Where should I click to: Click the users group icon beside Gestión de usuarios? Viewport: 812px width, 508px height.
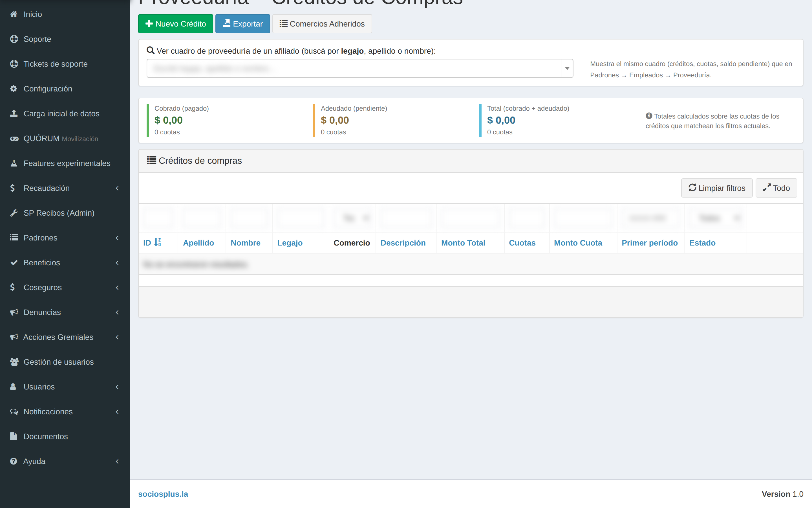(14, 362)
